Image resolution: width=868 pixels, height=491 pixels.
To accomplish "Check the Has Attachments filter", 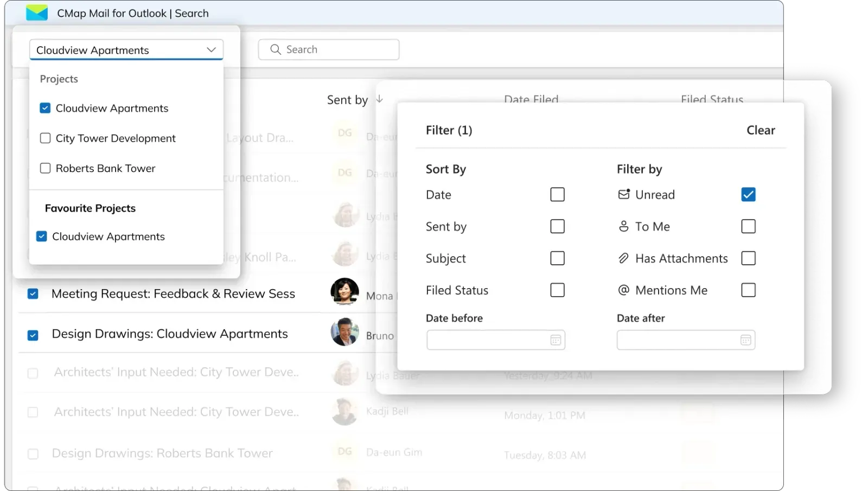I will pos(748,258).
